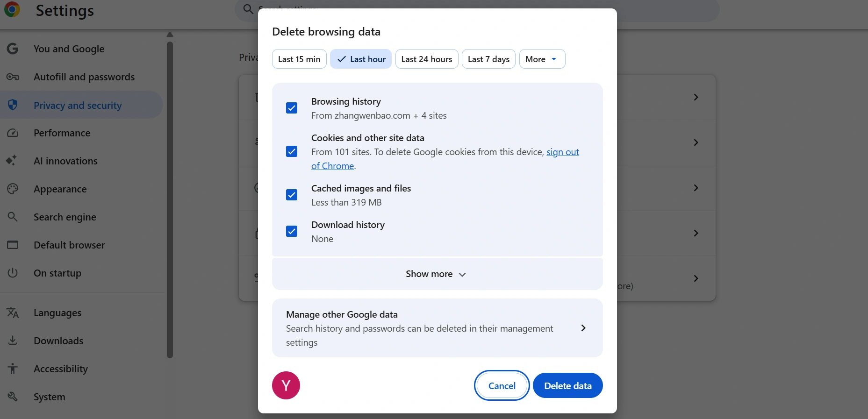868x419 pixels.
Task: Open Default browser settings section
Action: [81, 245]
